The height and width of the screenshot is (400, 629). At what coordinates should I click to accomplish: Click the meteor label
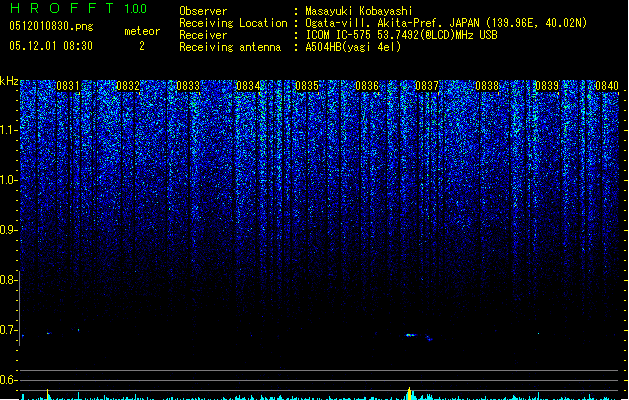click(142, 31)
